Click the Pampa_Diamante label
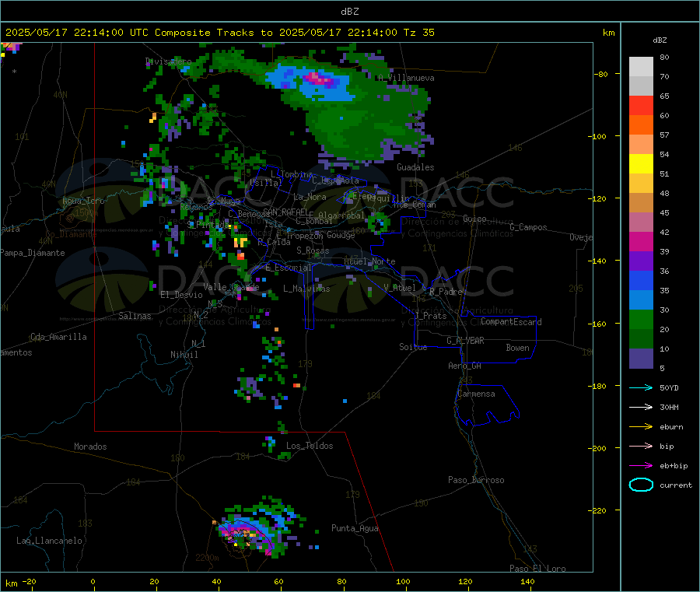 tap(33, 253)
